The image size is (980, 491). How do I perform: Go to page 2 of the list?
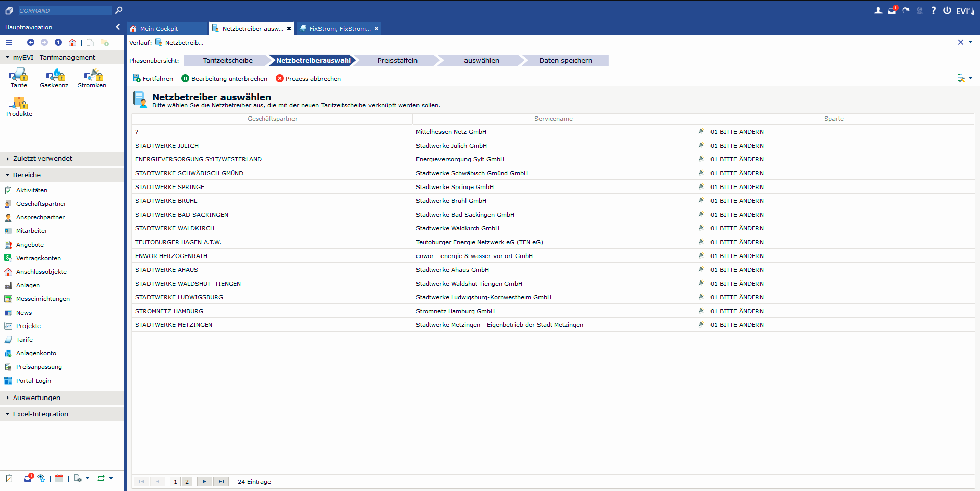187,482
